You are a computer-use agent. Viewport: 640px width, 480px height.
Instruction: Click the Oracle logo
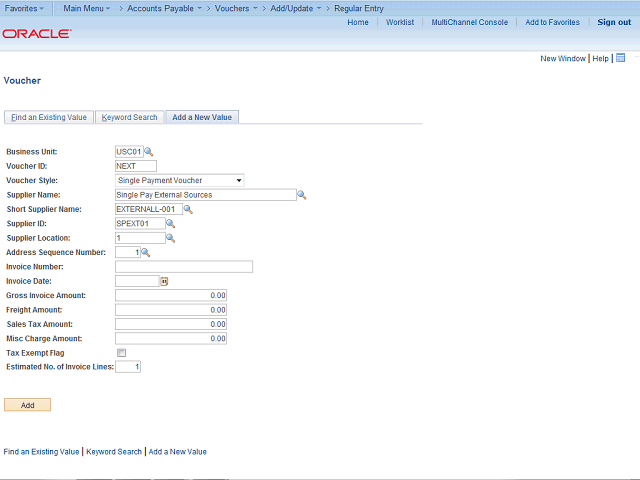coord(37,33)
